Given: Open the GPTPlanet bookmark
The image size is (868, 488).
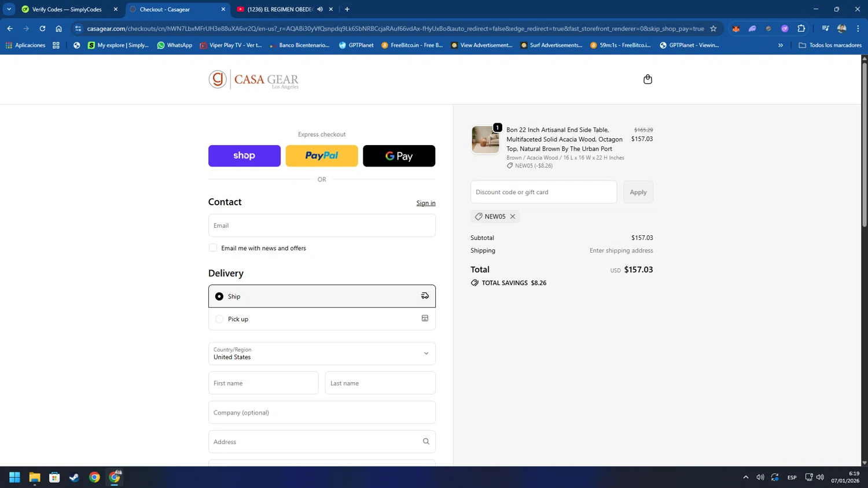Looking at the screenshot, I should (x=356, y=45).
